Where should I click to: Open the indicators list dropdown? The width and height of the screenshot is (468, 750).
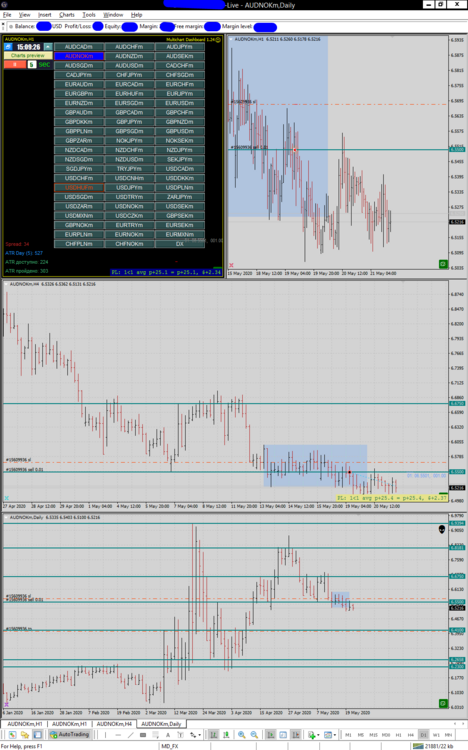314,734
